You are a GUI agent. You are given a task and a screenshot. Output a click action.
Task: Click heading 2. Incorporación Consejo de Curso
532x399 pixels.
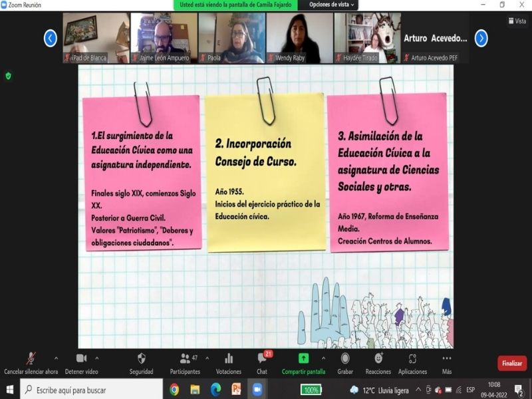256,152
